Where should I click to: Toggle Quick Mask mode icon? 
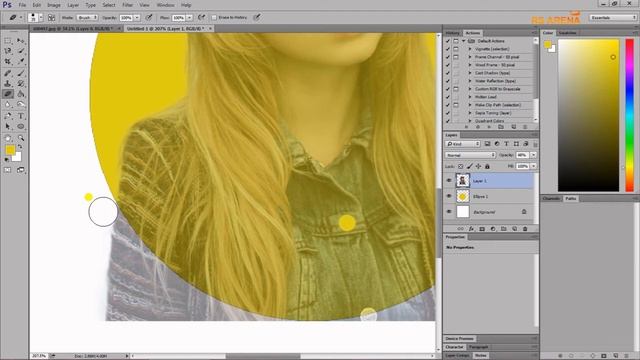[8, 170]
